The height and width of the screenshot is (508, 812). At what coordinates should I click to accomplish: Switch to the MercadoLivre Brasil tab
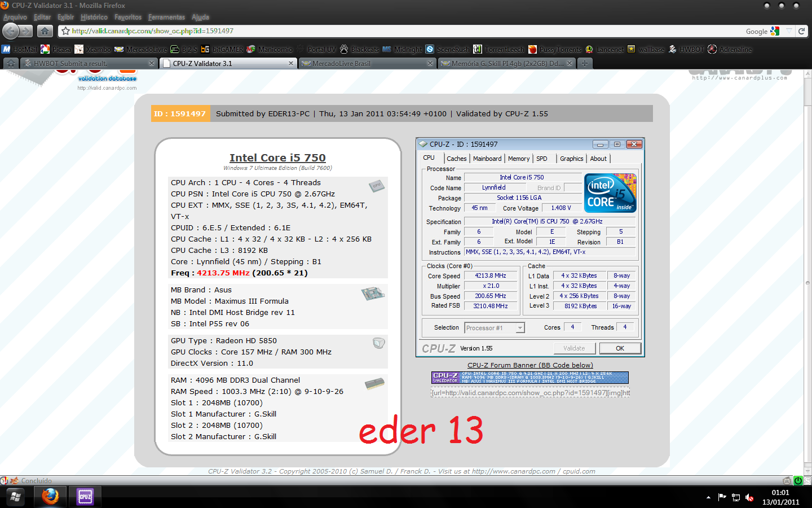[367, 63]
